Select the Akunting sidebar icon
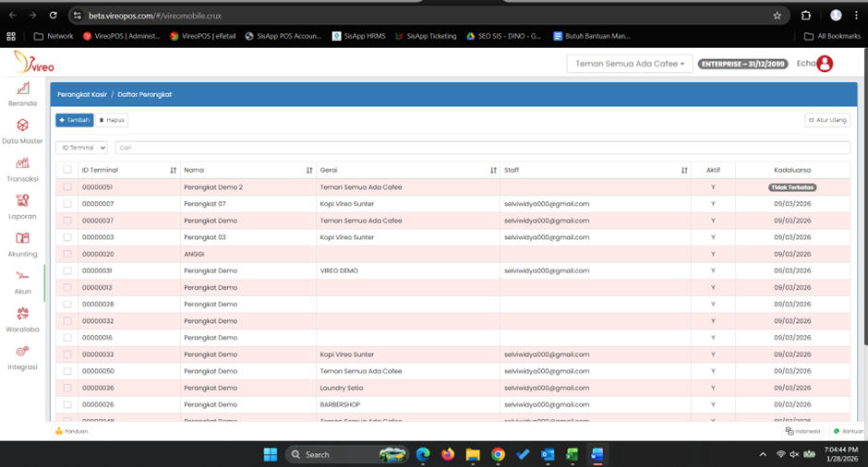 [22, 239]
